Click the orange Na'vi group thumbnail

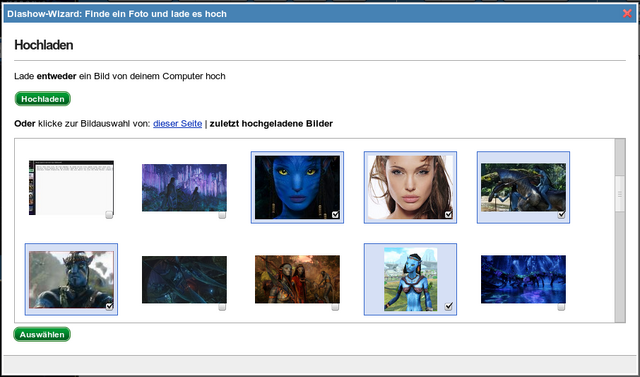297,279
